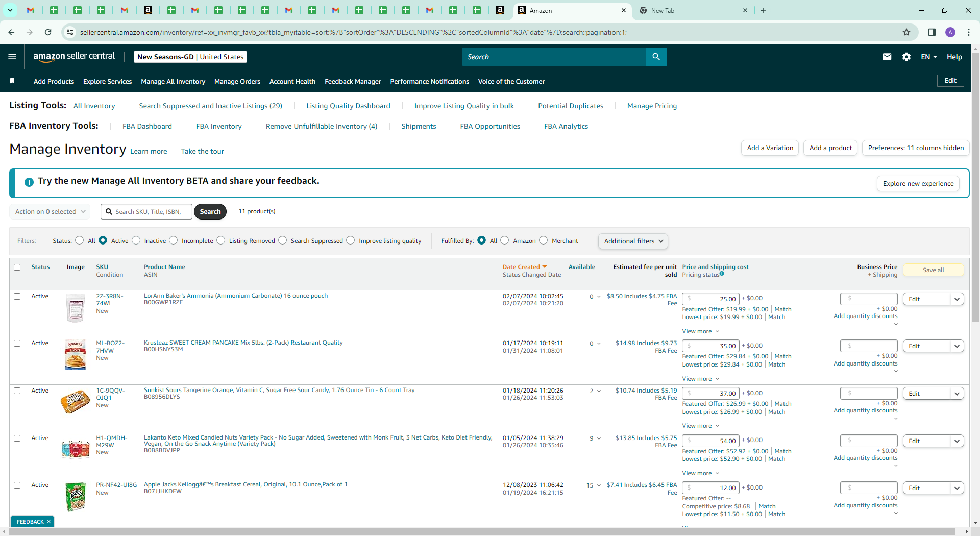
Task: Click the Search SKU, Title, ISBN field
Action: (146, 211)
